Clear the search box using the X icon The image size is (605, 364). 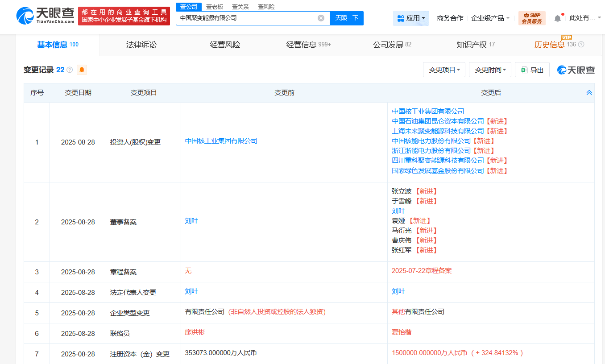pos(320,18)
